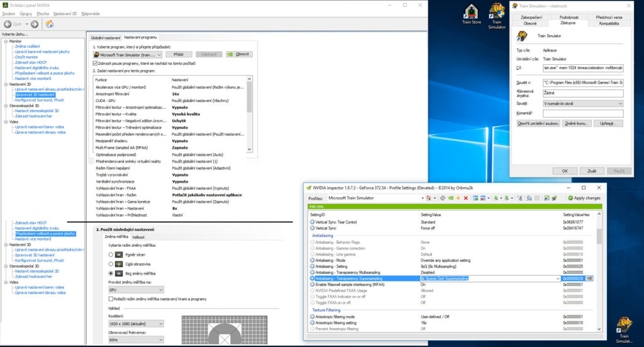Enable 'Potlačit režim změny měřítka' checkbox
The width and height of the screenshot is (644, 347).
(x=111, y=299)
